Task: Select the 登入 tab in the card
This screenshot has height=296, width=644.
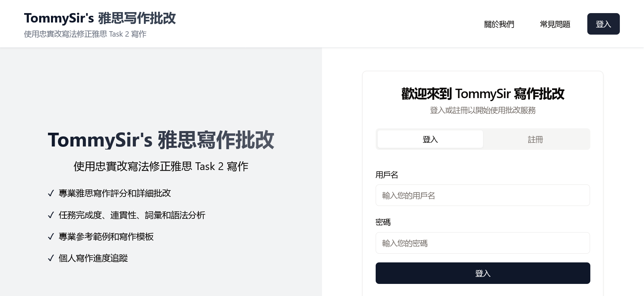Action: [430, 139]
